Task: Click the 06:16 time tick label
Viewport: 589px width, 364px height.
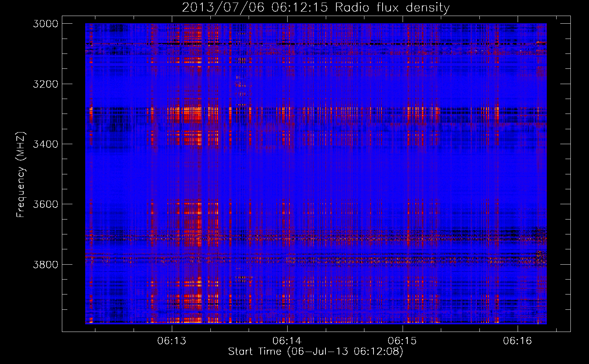Action: pos(518,341)
